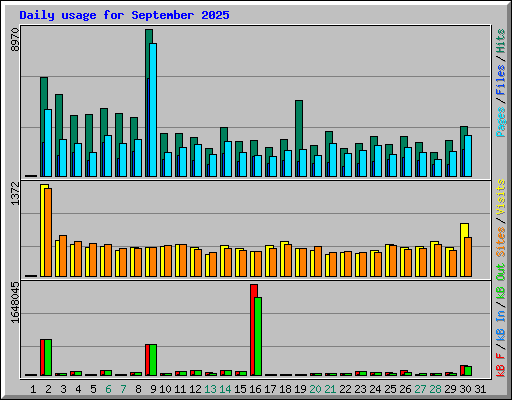The width and height of the screenshot is (512, 400).
Task: Select the green day 28 x-axis label
Action: point(435,389)
